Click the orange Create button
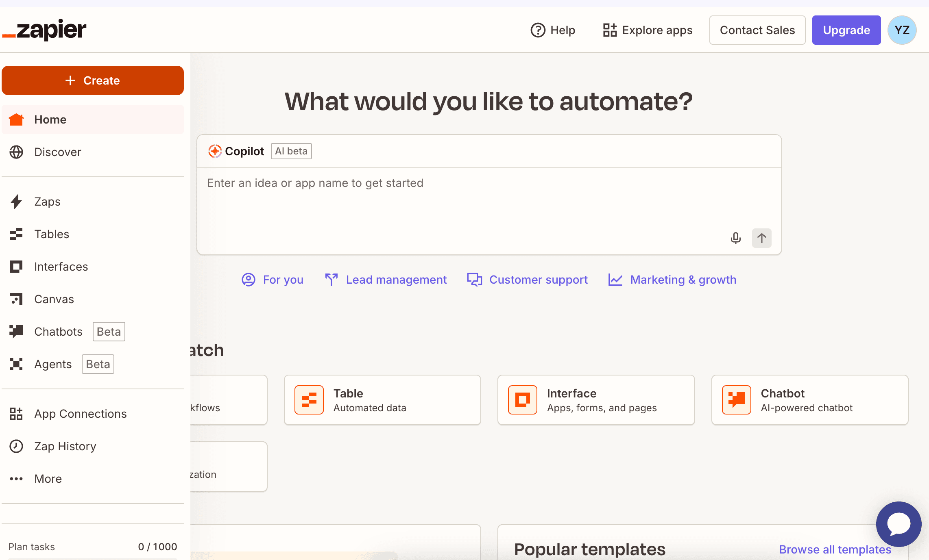The width and height of the screenshot is (929, 560). pos(93,80)
